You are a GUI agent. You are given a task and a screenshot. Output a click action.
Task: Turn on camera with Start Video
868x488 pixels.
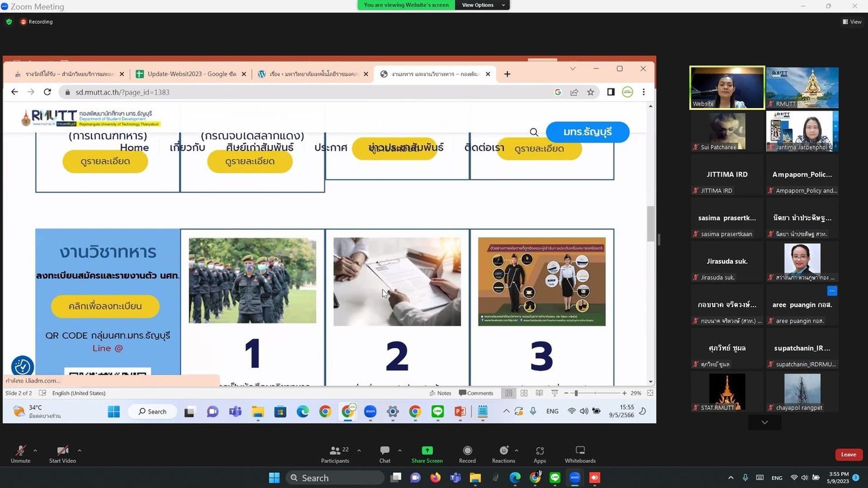[x=62, y=454]
